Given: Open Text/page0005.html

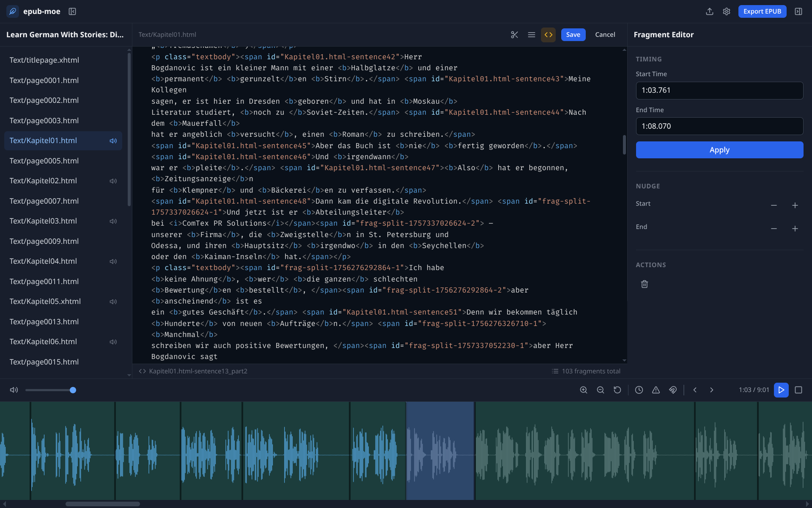Looking at the screenshot, I should tap(63, 161).
